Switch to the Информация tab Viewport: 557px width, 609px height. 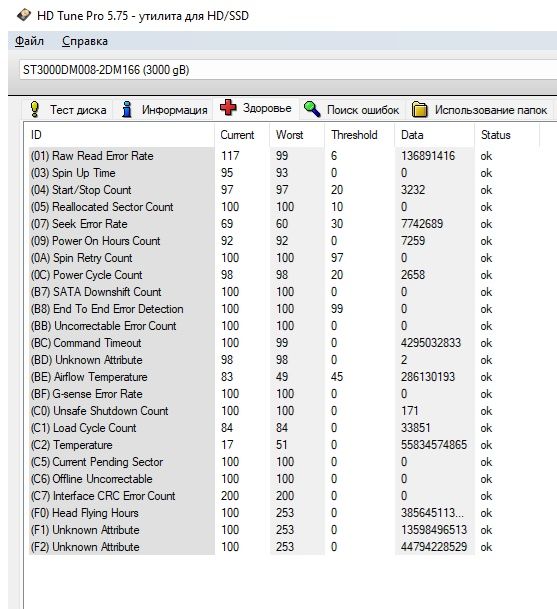[164, 110]
